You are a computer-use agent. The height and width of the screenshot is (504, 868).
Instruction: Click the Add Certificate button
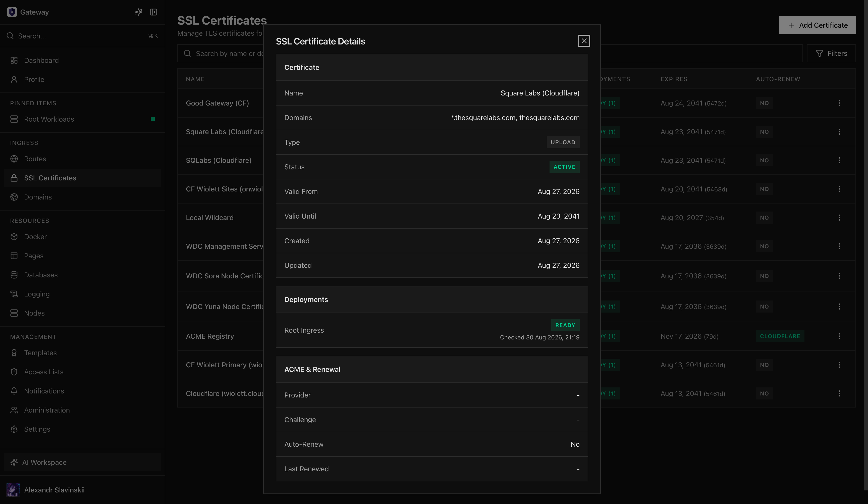click(x=817, y=25)
